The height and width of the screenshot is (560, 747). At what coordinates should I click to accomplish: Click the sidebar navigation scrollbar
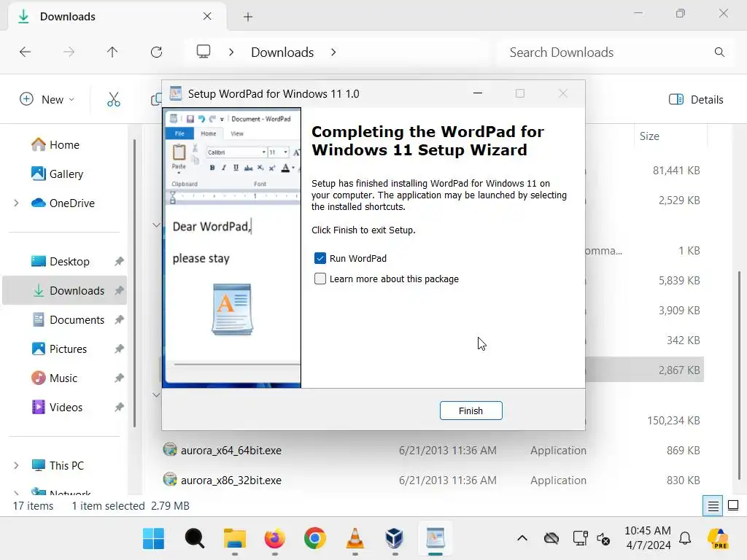point(134,283)
